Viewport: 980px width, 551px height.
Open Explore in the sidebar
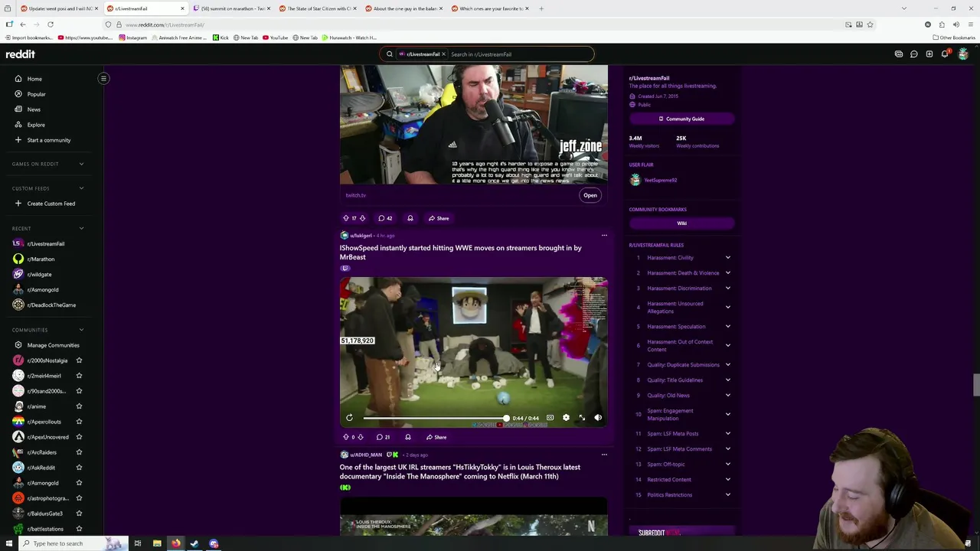pyautogui.click(x=36, y=125)
